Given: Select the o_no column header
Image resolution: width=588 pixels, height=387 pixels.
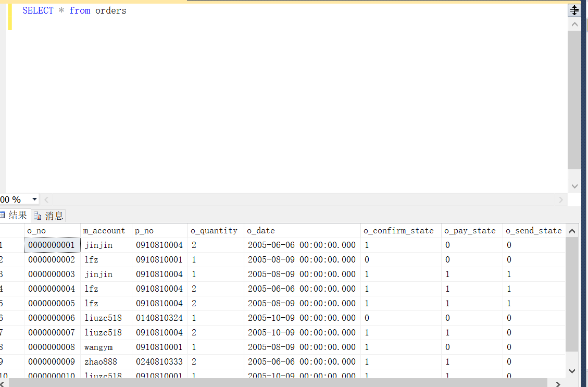Looking at the screenshot, I should tap(52, 231).
